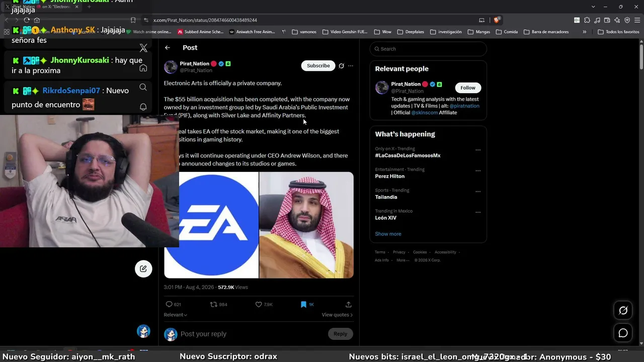Toggle the bookmark on the post
This screenshot has width=644, height=362.
pyautogui.click(x=303, y=304)
